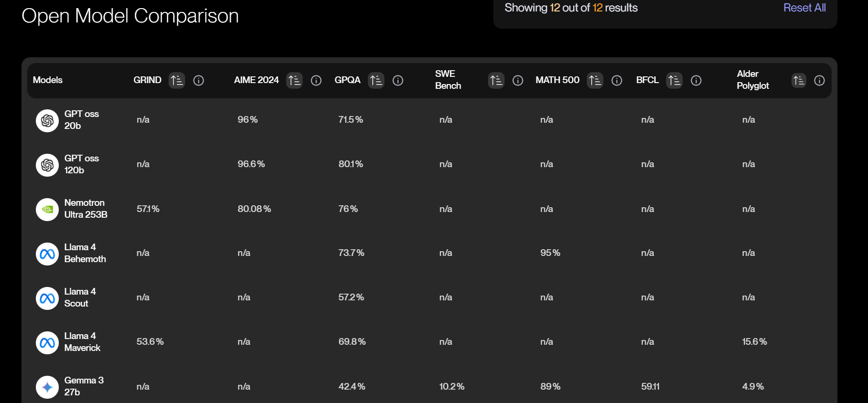View SWE Bench info icon
This screenshot has width=868, height=403.
(x=518, y=80)
